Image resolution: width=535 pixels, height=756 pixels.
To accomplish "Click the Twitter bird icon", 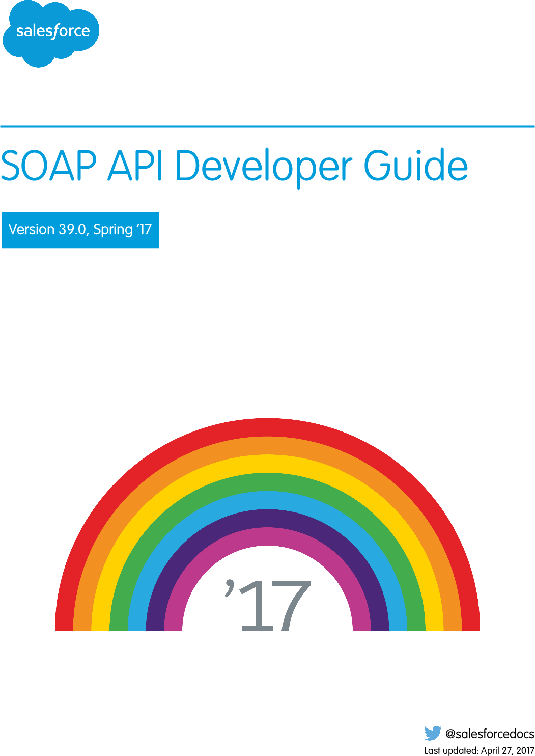I will point(433,733).
